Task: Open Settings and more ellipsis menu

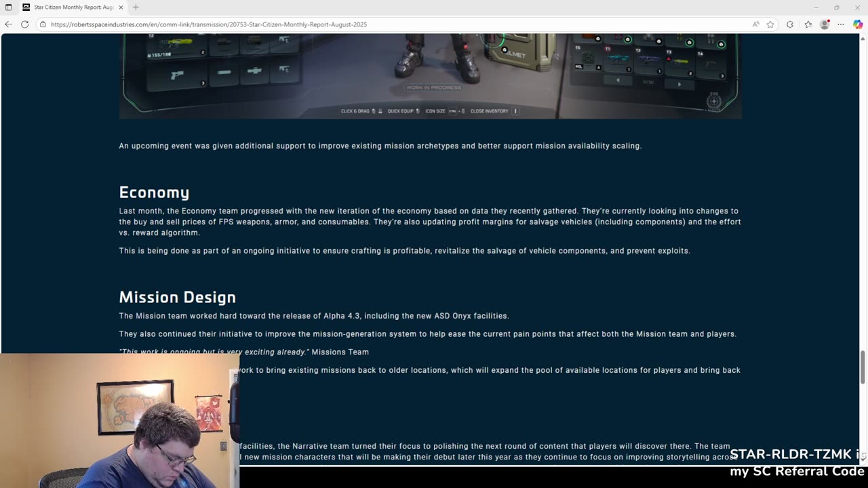Action: [x=841, y=24]
